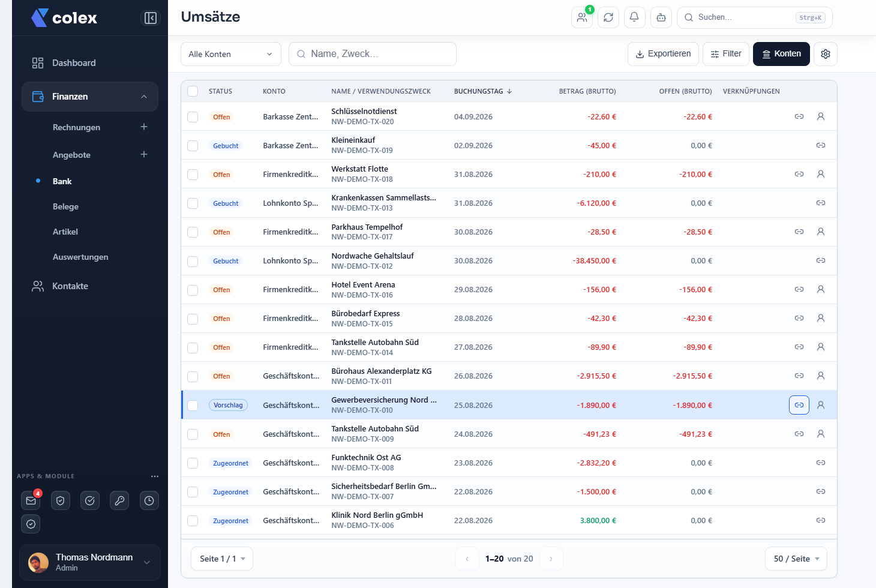Screen dimensions: 876x588
Task: Open Apps & Module more options dots
Action: coord(155,476)
